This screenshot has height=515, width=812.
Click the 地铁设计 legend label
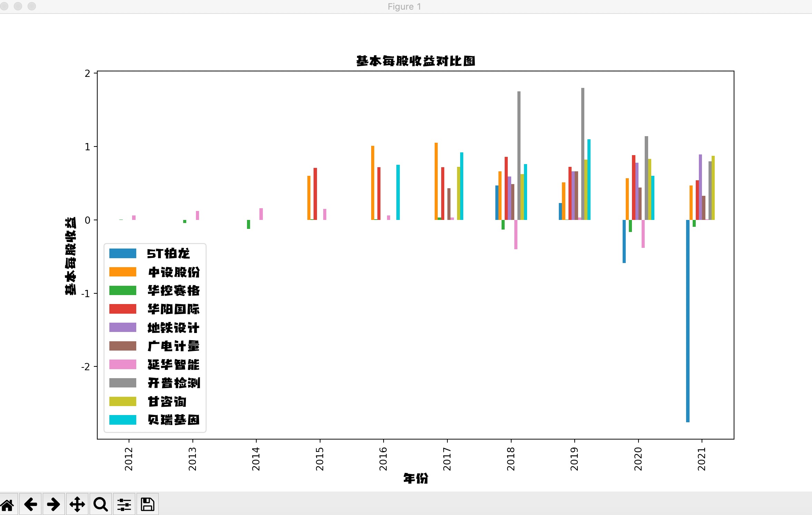[174, 327]
